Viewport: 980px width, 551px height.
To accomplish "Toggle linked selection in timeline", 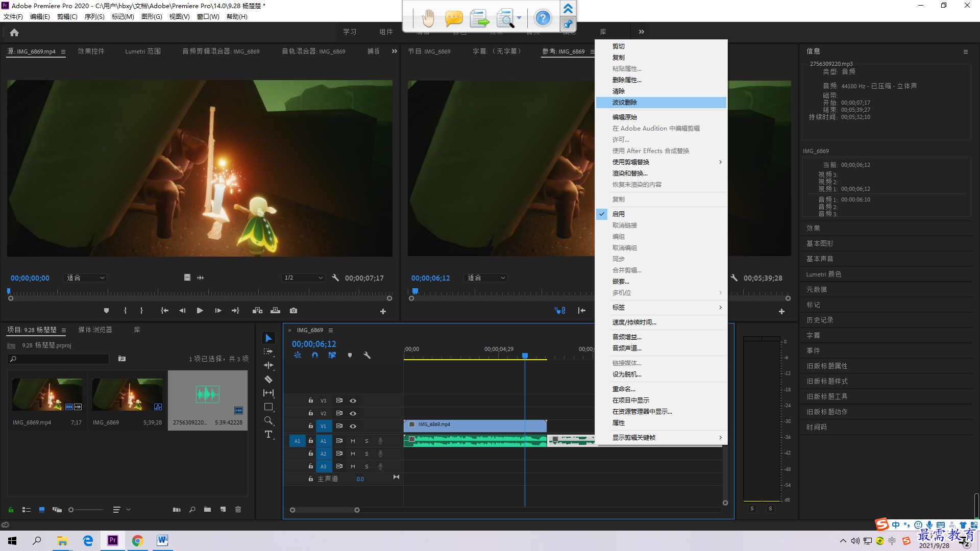I will 332,355.
